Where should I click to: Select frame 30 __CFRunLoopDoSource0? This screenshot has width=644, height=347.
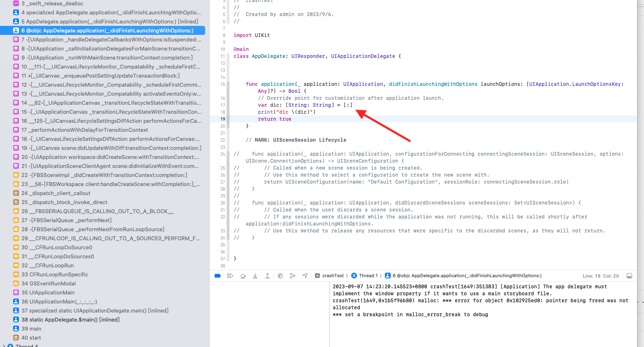click(x=103, y=247)
